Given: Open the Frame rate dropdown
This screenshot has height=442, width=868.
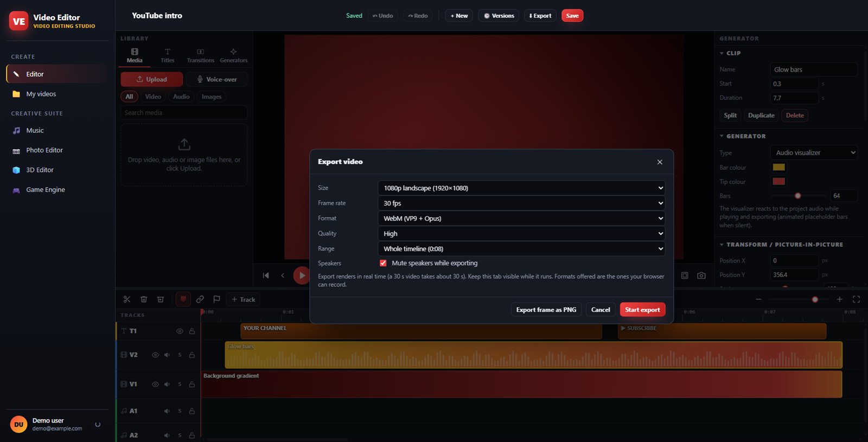Looking at the screenshot, I should (521, 203).
